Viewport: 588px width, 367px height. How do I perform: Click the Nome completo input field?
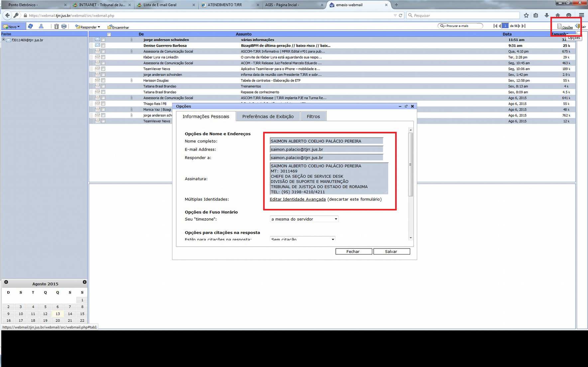pyautogui.click(x=326, y=141)
